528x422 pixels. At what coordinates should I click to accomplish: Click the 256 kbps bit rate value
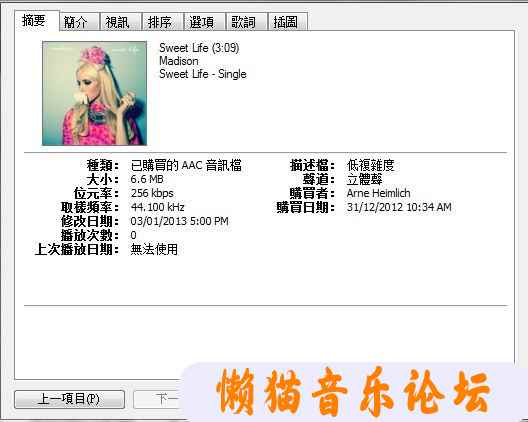click(x=152, y=193)
